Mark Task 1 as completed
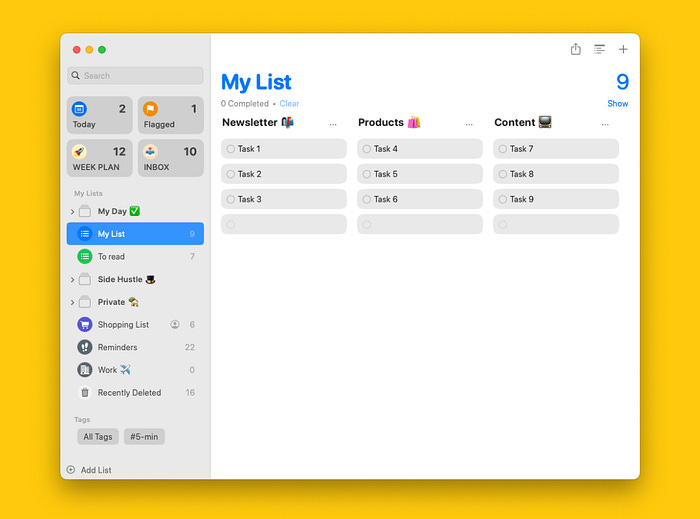This screenshot has height=519, width=700. coord(230,149)
